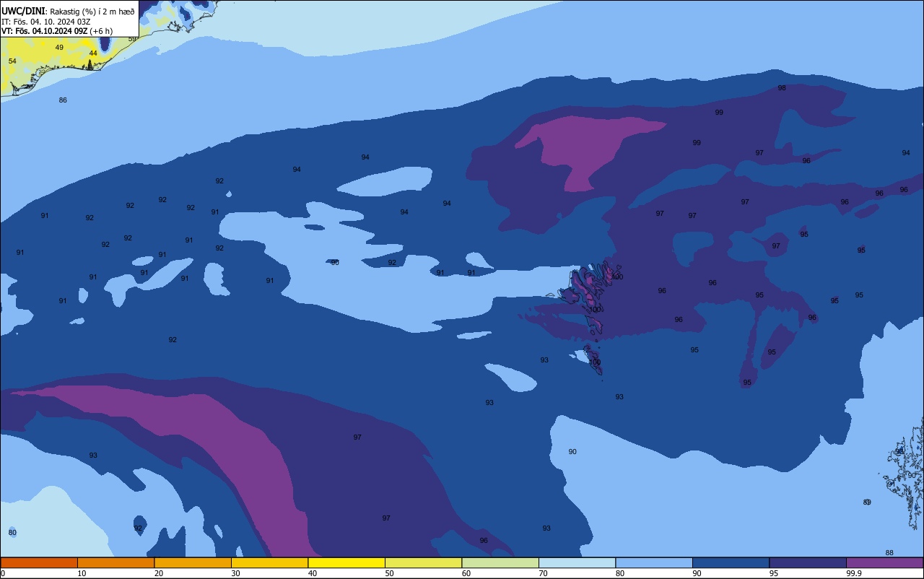Click the colorbar tick label 10
Screen dimensions: 924x579
coord(82,573)
